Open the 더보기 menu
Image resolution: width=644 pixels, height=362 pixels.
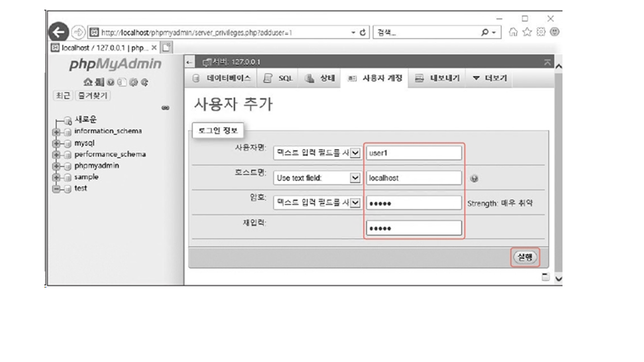click(x=490, y=79)
